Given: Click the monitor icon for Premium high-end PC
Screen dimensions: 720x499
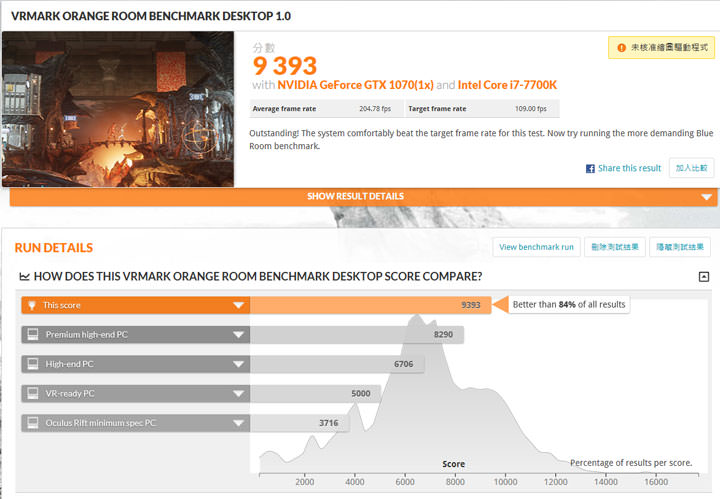Looking at the screenshot, I should pos(32,335).
